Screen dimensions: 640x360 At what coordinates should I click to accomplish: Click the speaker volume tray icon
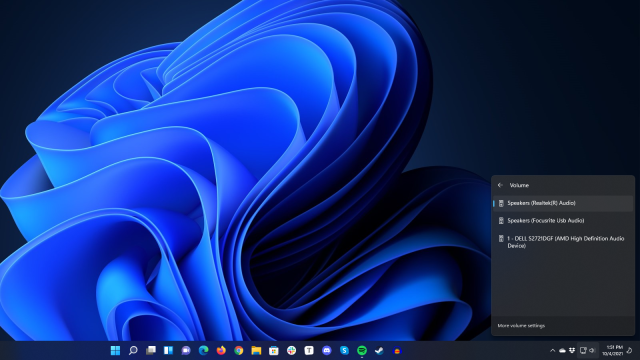click(x=592, y=350)
